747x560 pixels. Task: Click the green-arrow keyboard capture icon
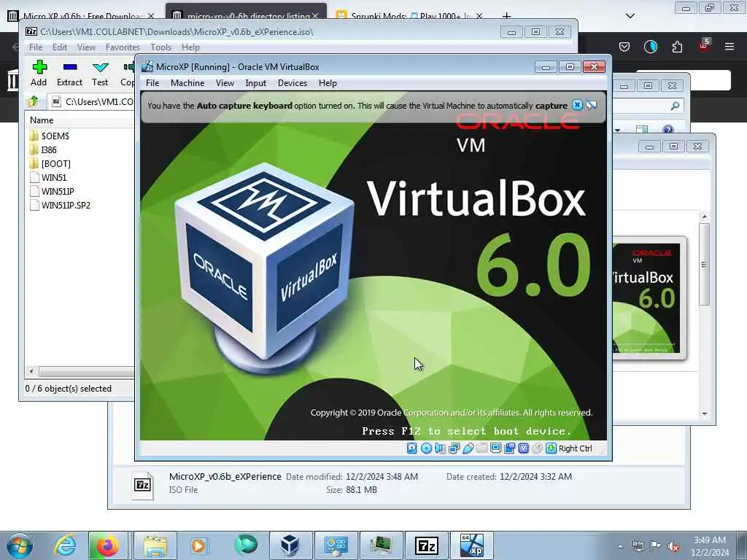(x=551, y=448)
